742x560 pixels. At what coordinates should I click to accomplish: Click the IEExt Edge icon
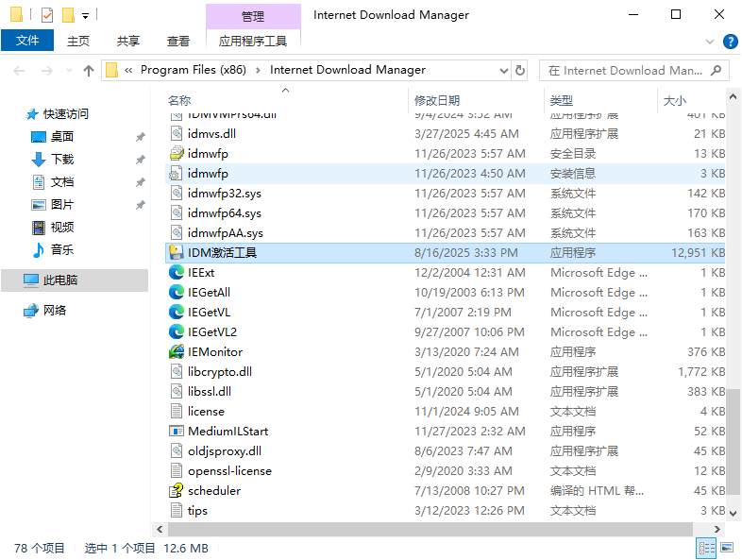tap(176, 273)
